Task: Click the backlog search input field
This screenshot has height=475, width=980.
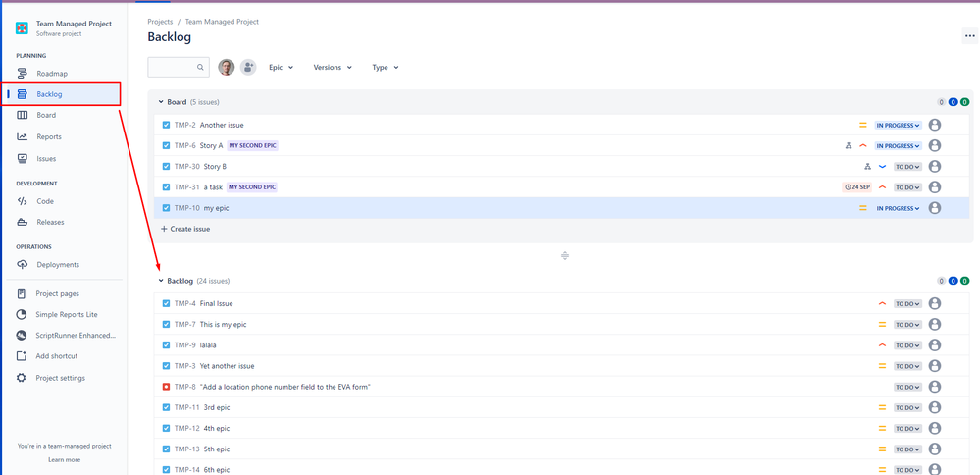Action: point(179,67)
